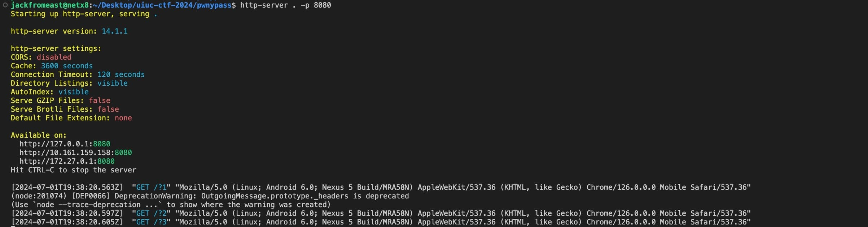
Task: Click the typed command http-server . -p 8080
Action: click(285, 5)
